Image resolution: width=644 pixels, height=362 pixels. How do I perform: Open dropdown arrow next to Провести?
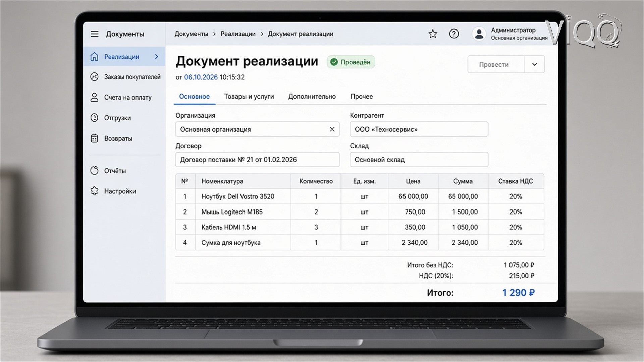[534, 64]
